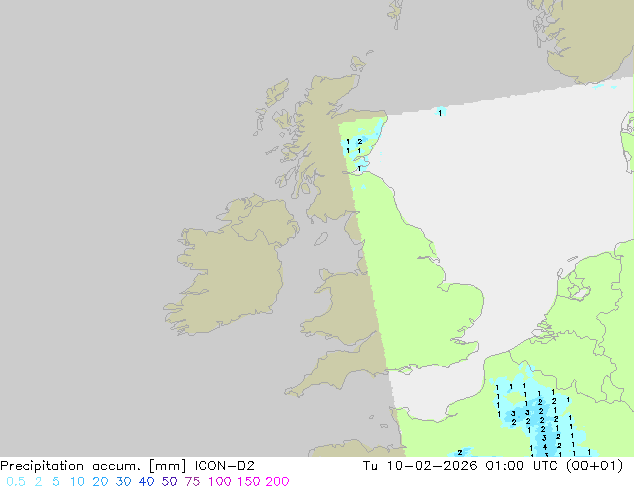This screenshot has height=490, width=634.
Task: Click the ICON-D2 model label
Action: click(224, 466)
